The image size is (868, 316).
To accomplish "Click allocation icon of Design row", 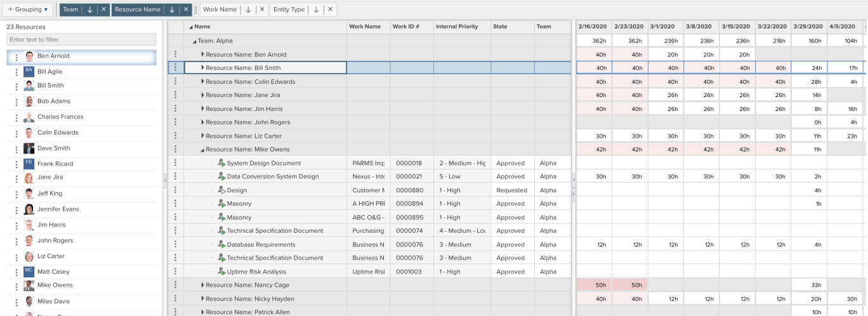I will (221, 190).
